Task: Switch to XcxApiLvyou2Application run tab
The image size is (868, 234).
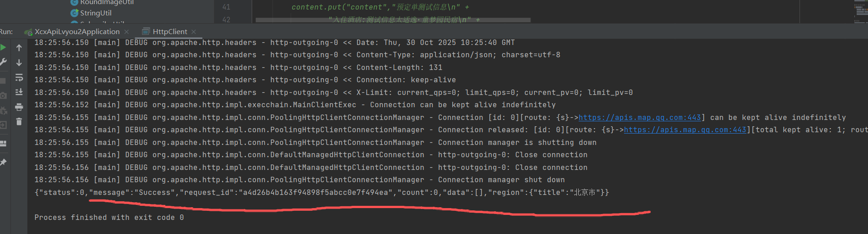Action: tap(77, 32)
